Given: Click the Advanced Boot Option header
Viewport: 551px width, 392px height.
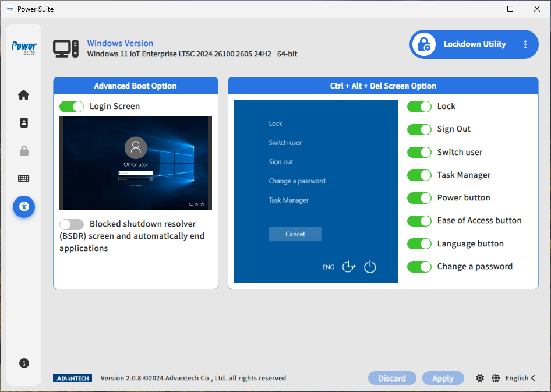Looking at the screenshot, I should (x=136, y=86).
